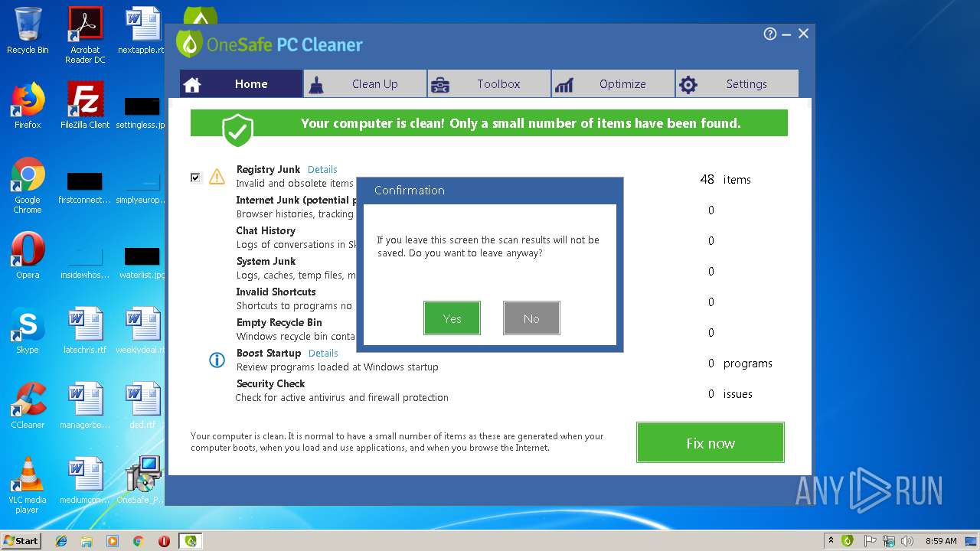Select the weeklydeal.rtf desktop file

(x=142, y=331)
